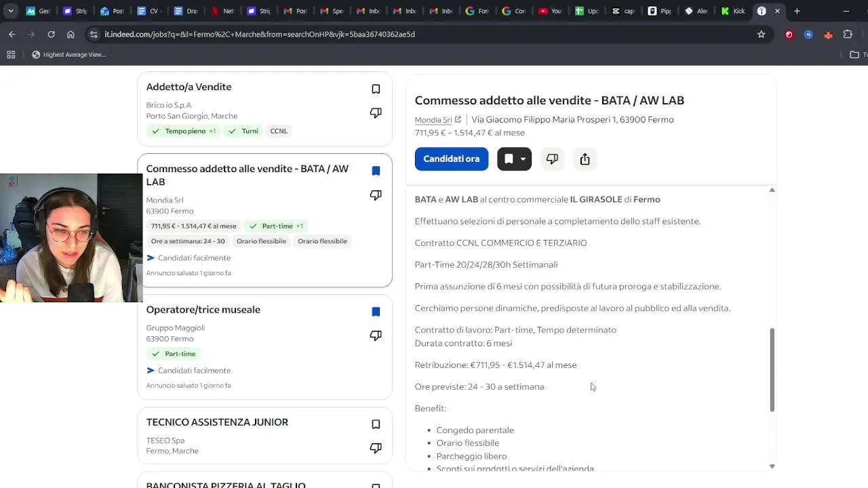Switch to the YouTube tab
Viewport: 868px width, 488px height.
pyautogui.click(x=549, y=11)
